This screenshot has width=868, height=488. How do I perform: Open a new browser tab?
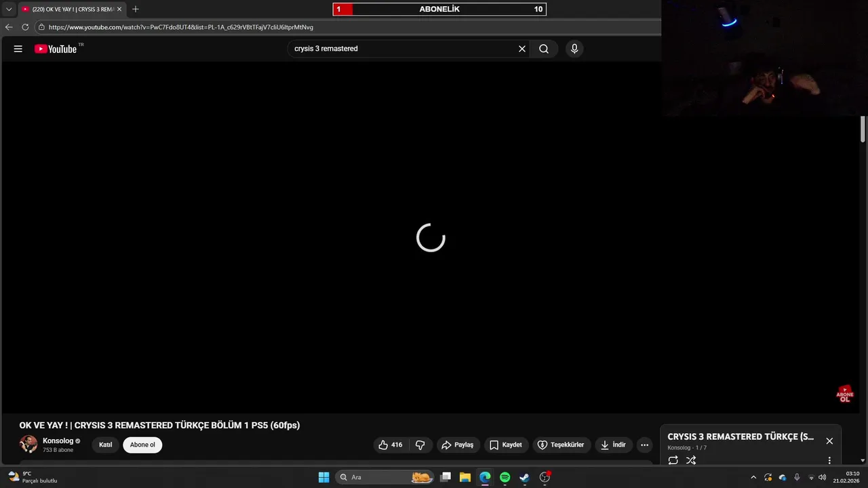pyautogui.click(x=136, y=9)
